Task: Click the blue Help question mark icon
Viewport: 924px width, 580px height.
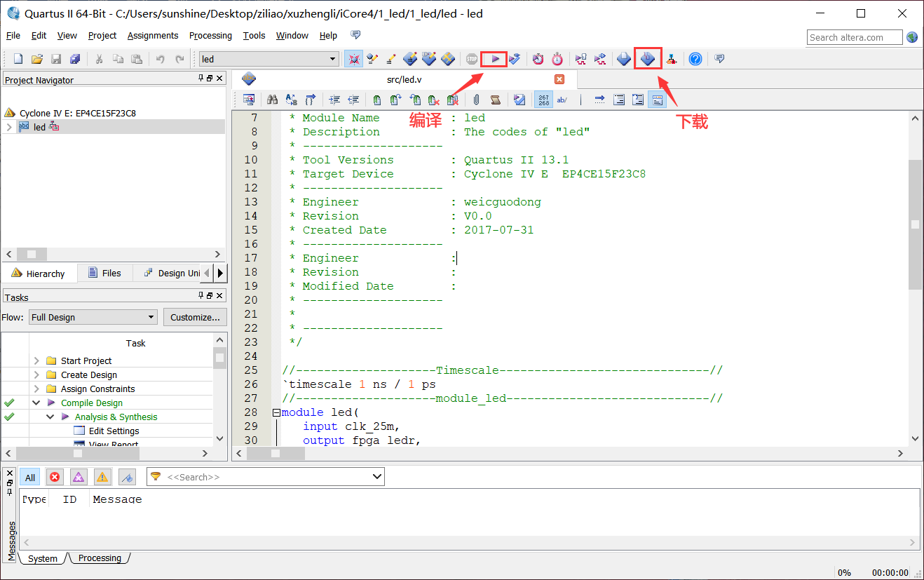Action: coord(695,59)
